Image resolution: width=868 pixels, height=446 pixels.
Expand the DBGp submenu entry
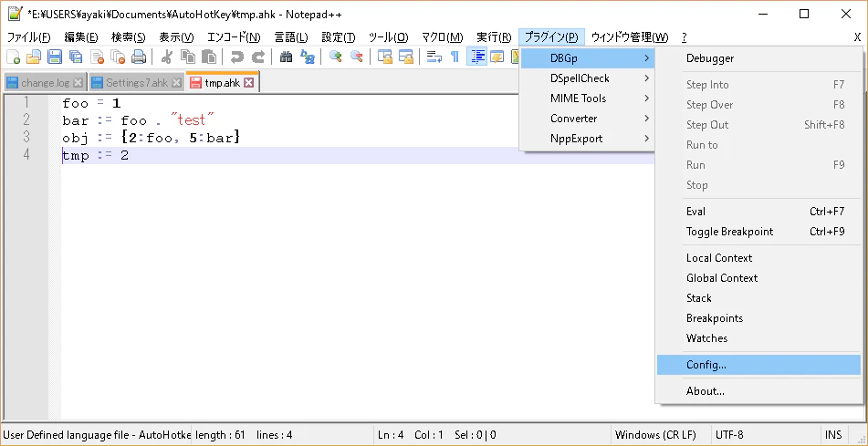point(588,58)
